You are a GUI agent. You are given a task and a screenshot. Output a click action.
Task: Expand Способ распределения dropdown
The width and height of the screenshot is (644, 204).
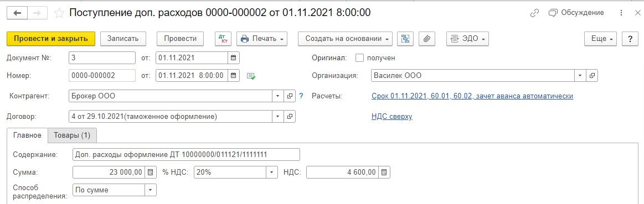[151, 190]
